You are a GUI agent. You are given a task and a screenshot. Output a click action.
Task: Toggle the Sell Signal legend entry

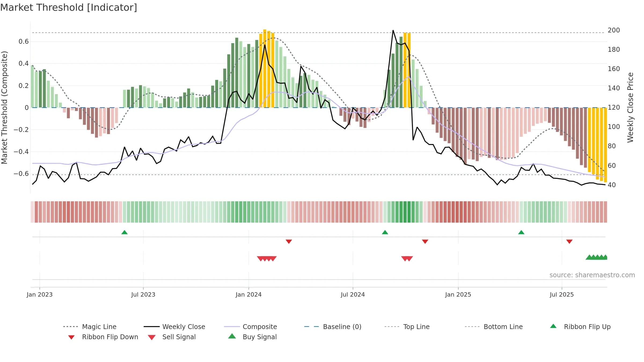coord(172,337)
